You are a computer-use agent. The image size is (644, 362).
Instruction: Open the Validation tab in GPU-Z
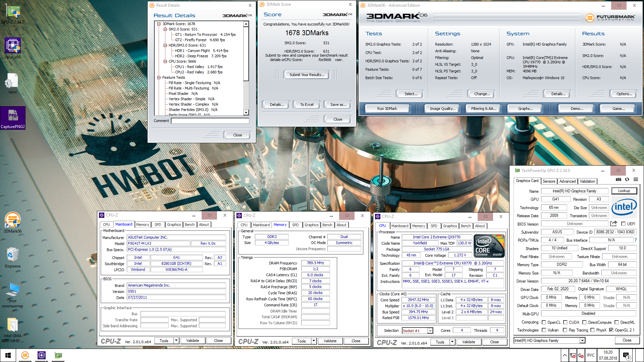(x=588, y=181)
